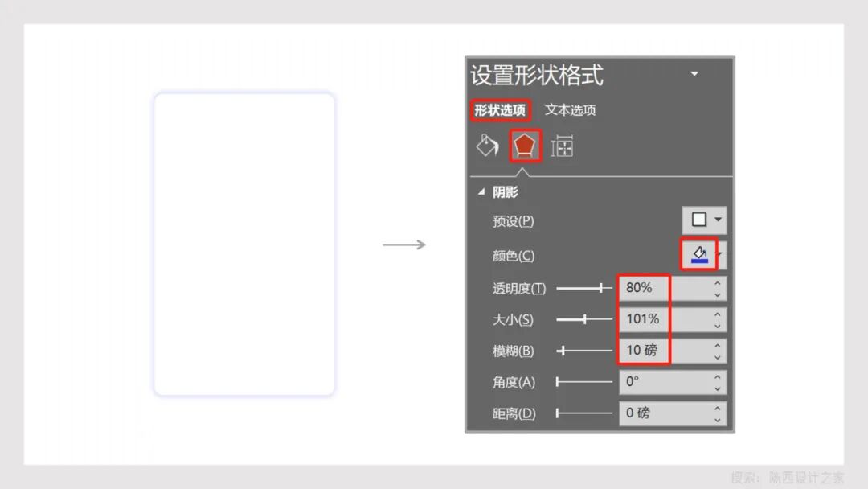868x489 pixels.
Task: Click the 颜色(C) label
Action: pos(513,255)
